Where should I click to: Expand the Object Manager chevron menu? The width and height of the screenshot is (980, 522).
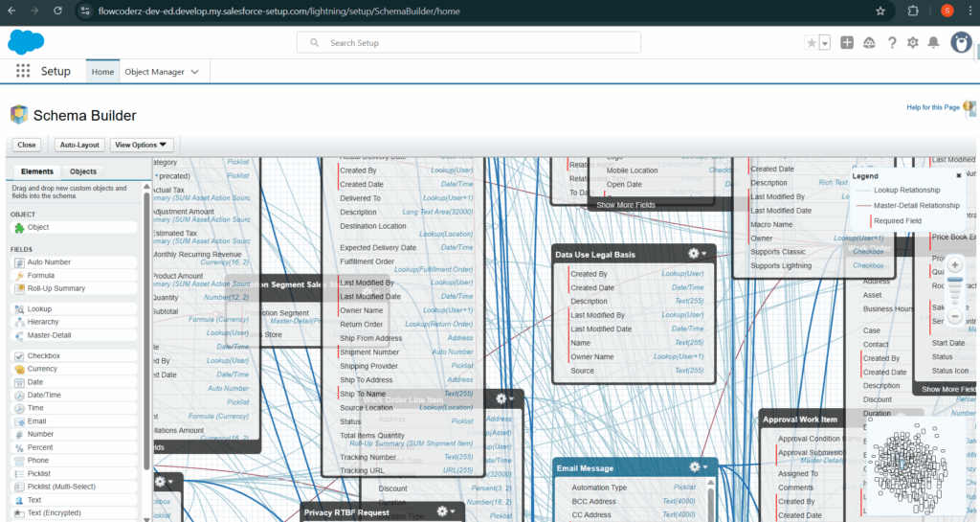point(195,72)
